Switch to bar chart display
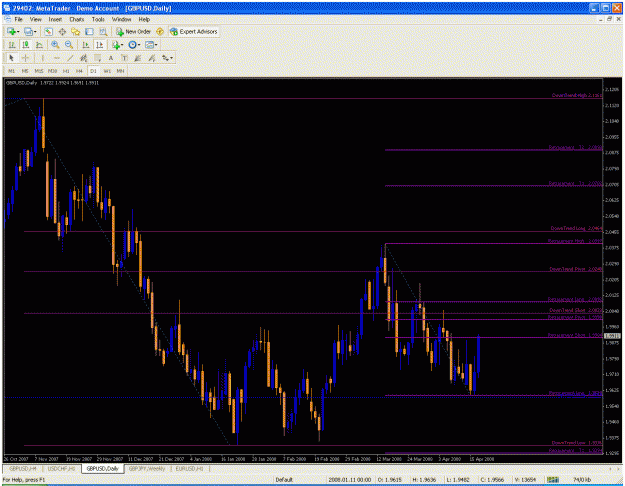Screen dimensions: 625x486 pyautogui.click(x=12, y=45)
